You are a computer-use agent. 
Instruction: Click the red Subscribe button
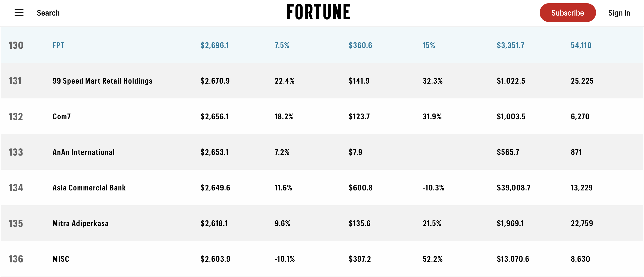point(568,13)
